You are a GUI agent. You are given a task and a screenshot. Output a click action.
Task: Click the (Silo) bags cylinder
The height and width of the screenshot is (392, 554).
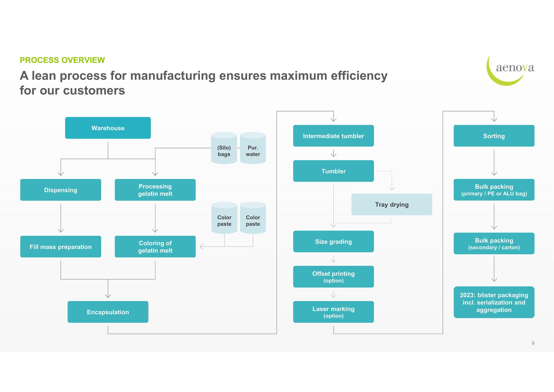(x=224, y=148)
